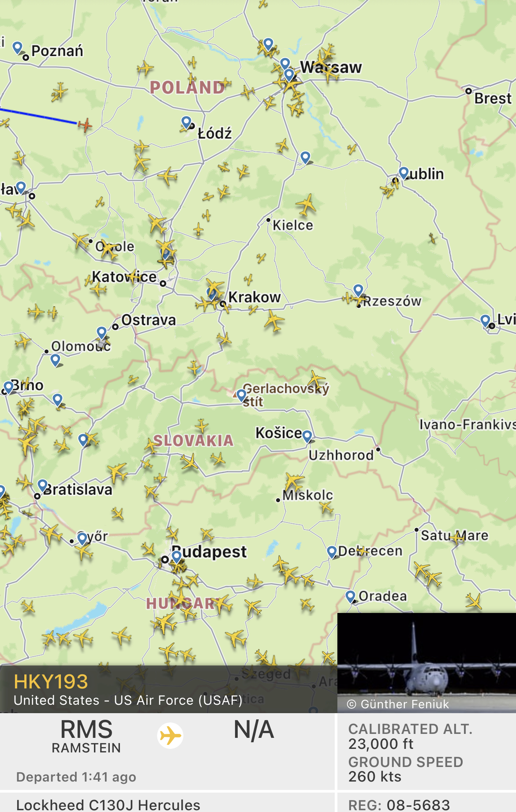The height and width of the screenshot is (812, 516).
Task: Open the Košice airport marker
Action: coord(307,436)
